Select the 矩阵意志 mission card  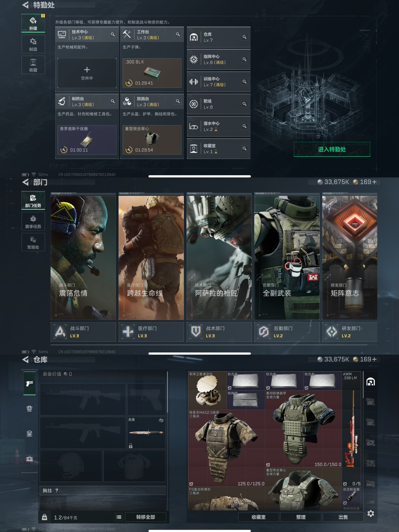pos(349,257)
